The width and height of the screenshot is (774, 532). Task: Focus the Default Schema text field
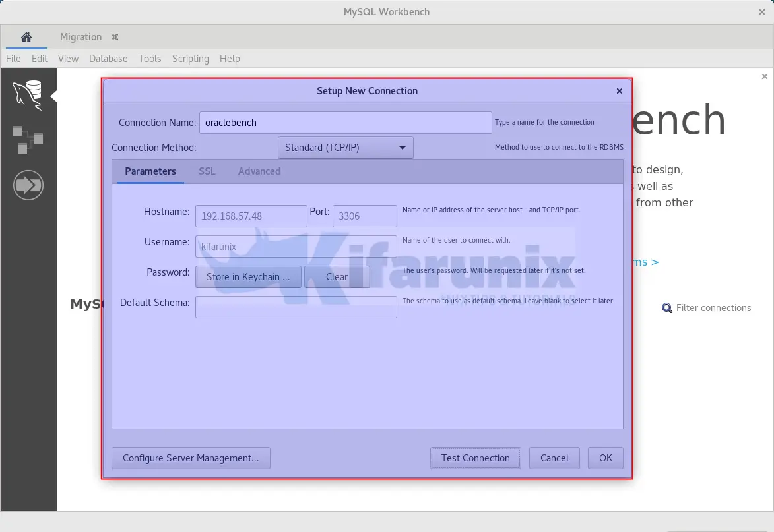click(x=296, y=307)
